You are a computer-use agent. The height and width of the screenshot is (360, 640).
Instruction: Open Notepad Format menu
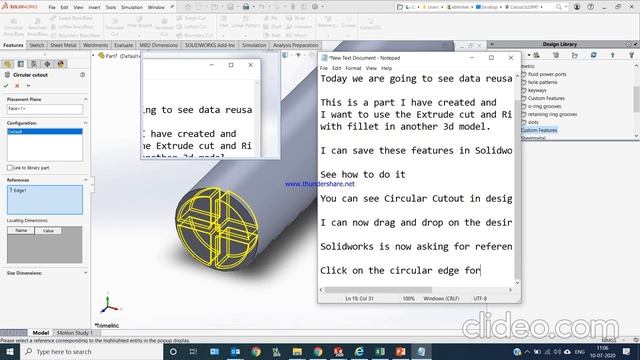[353, 68]
